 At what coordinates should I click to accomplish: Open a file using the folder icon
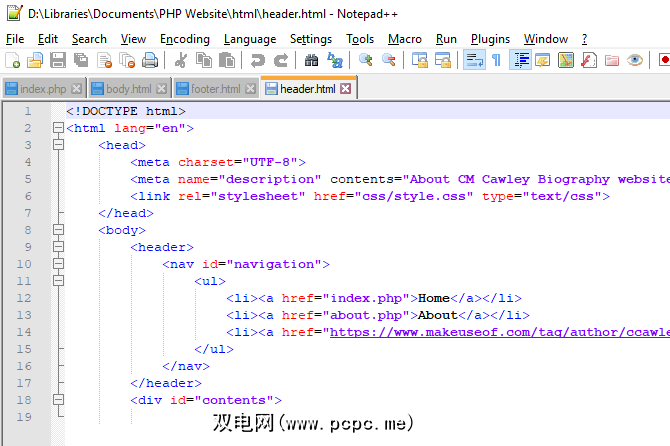[35, 60]
